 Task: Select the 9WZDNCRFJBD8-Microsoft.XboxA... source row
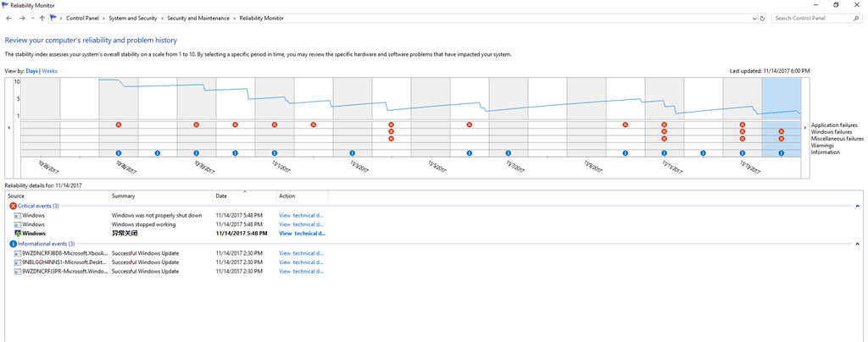coord(169,253)
